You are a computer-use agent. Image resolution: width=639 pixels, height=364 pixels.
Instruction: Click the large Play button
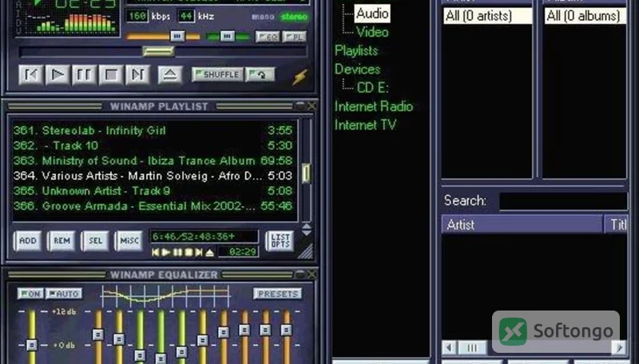pos(58,74)
